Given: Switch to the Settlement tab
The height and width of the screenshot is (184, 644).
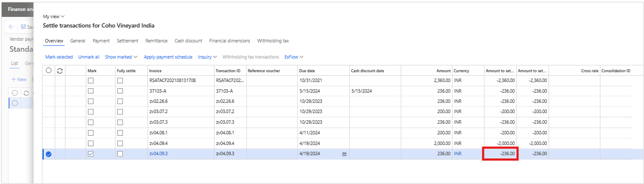Looking at the screenshot, I should (x=127, y=41).
